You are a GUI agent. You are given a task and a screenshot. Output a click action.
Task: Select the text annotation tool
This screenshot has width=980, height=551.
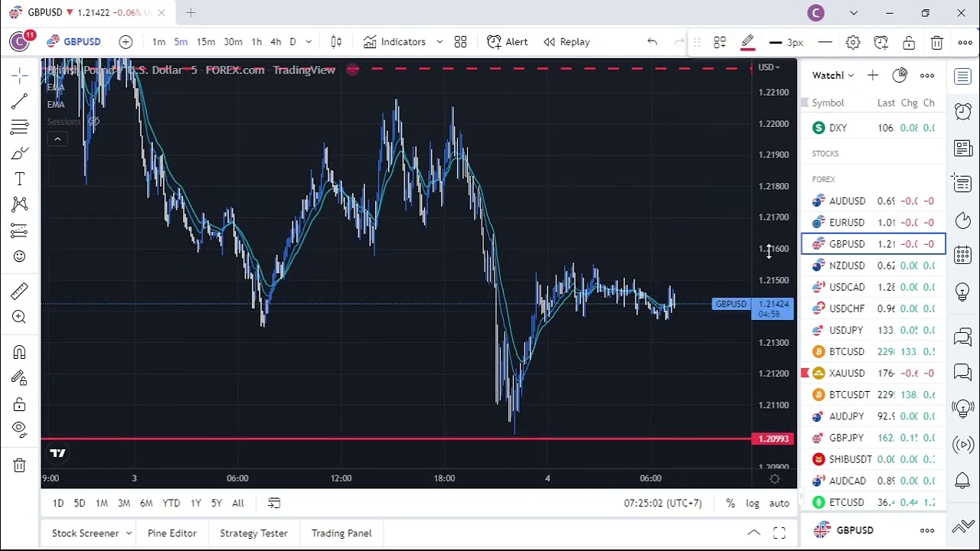20,179
